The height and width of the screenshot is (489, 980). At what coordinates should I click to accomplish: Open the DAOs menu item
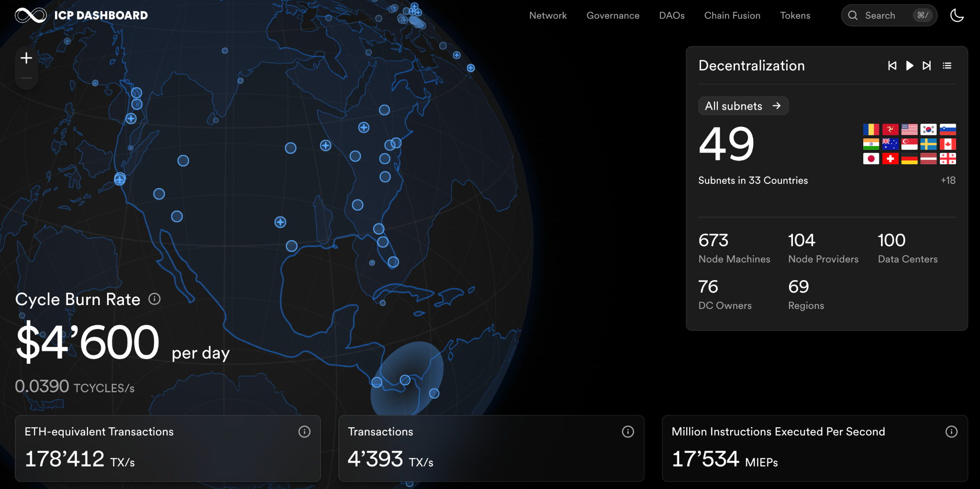(x=672, y=15)
